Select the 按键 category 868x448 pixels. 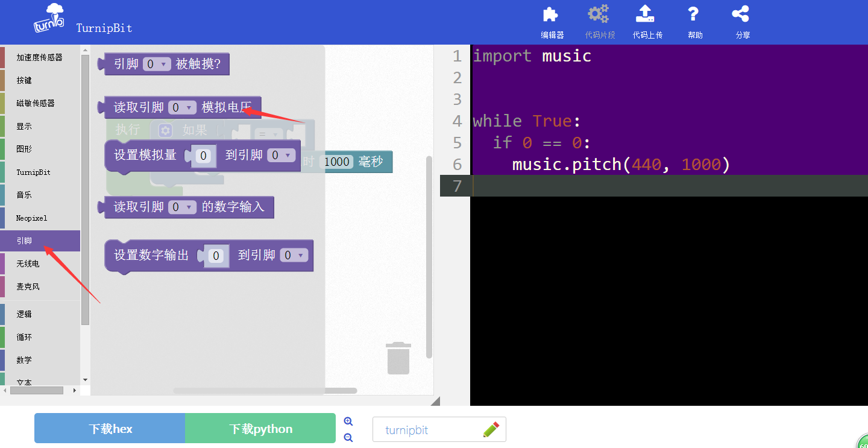point(40,80)
